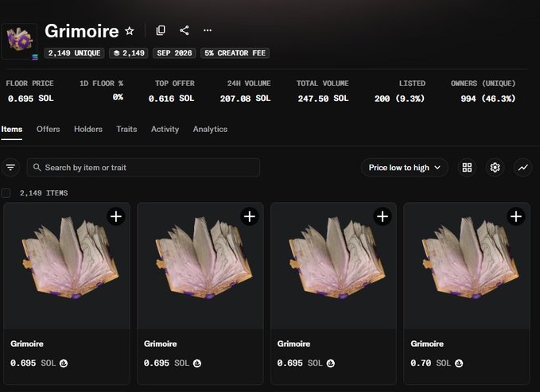The height and width of the screenshot is (392, 540).
Task: Click the 0.70 SOL price on the fourth card
Action: coord(430,363)
